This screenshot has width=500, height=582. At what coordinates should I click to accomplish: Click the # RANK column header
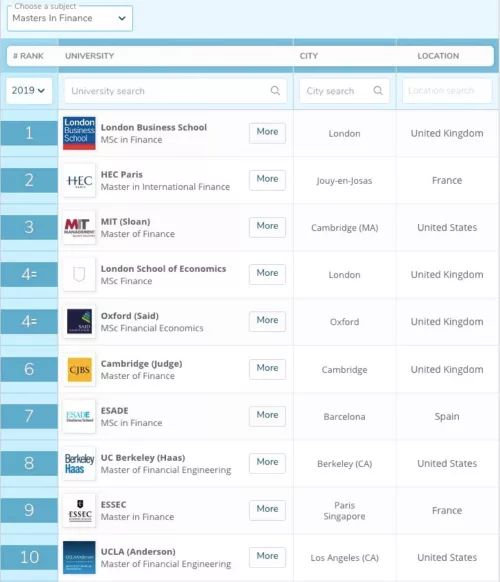click(x=28, y=56)
